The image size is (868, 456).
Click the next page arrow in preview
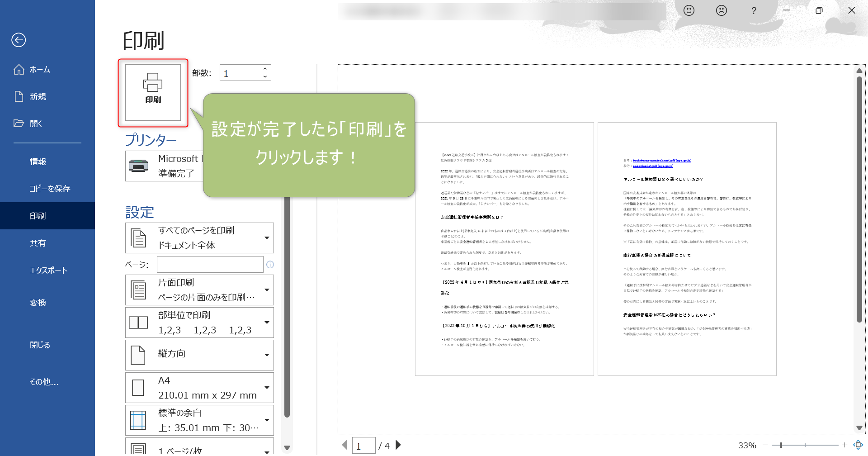click(x=398, y=445)
